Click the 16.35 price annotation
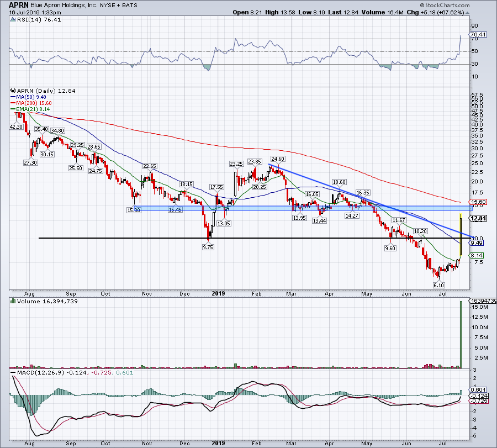Screen dimensions: 497x448 pyautogui.click(x=363, y=193)
